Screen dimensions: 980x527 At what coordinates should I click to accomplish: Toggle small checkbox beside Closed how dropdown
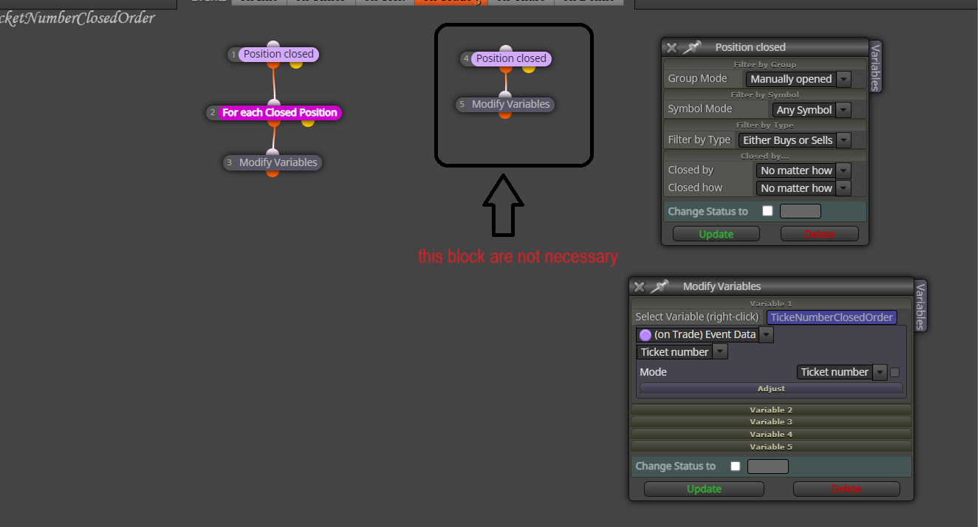pyautogui.click(x=859, y=188)
